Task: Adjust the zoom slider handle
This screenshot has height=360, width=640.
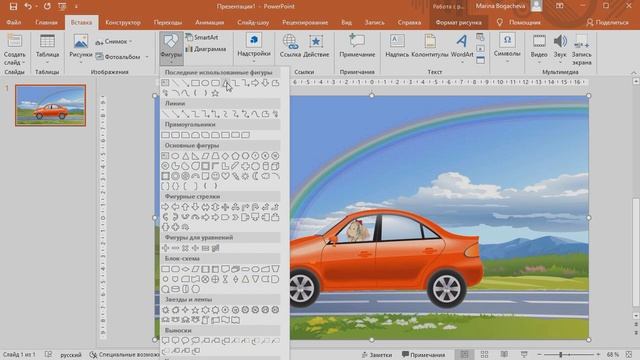Action: (x=561, y=355)
